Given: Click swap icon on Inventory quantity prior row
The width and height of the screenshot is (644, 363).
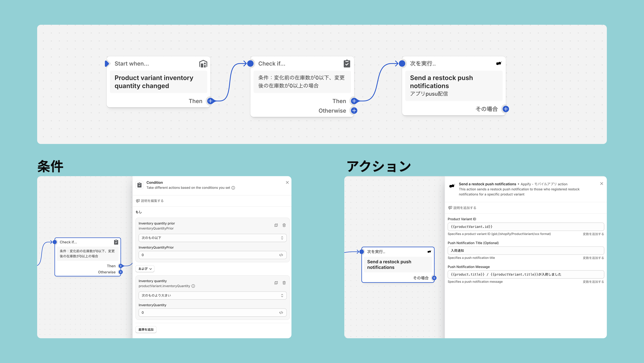Looking at the screenshot, I should tap(276, 225).
